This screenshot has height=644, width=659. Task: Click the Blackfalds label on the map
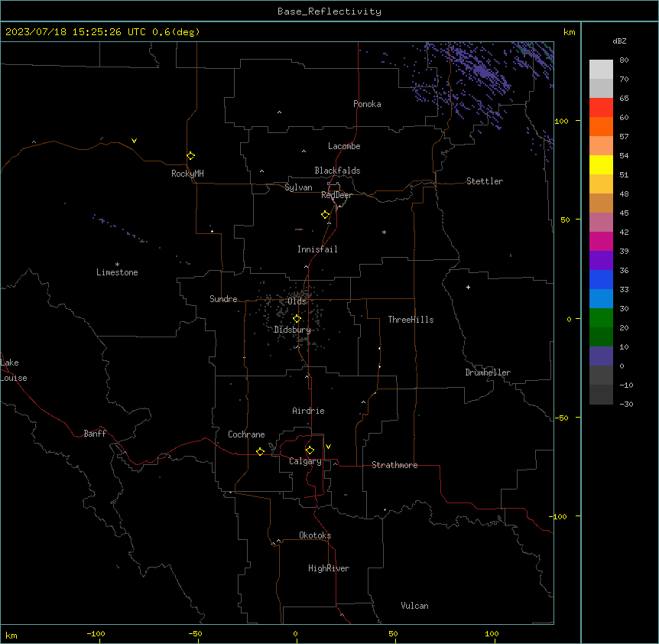tap(337, 171)
